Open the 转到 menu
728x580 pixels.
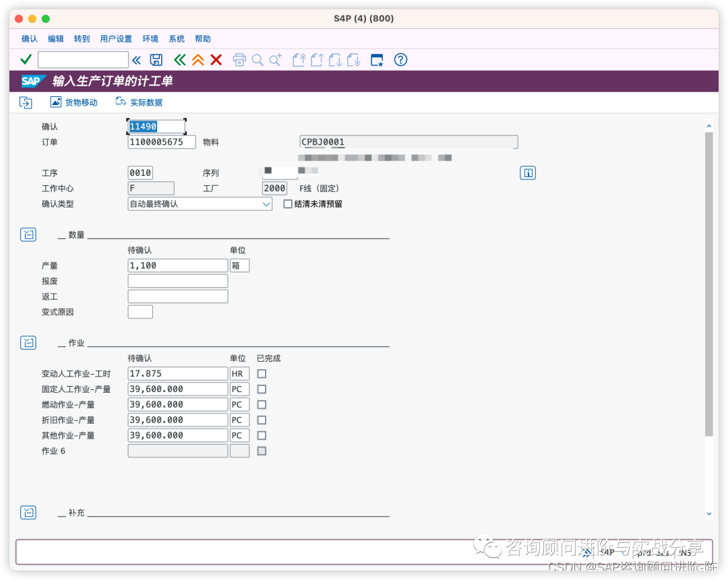pyautogui.click(x=82, y=38)
